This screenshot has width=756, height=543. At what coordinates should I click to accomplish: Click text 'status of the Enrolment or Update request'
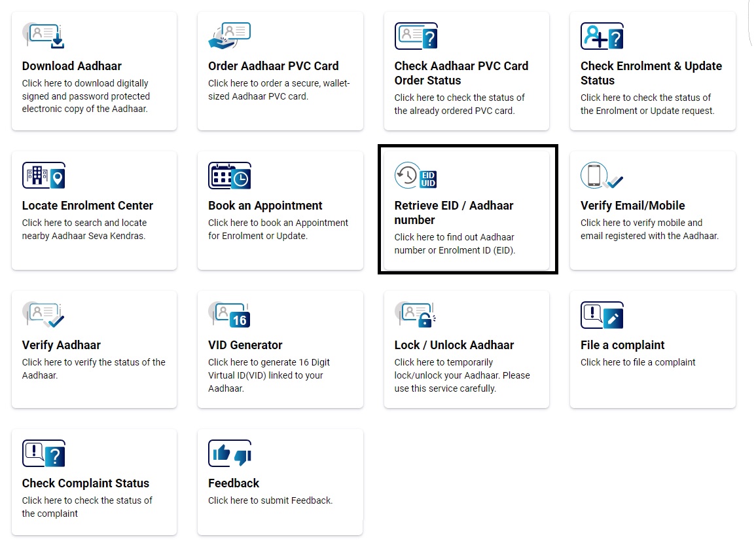[647, 104]
